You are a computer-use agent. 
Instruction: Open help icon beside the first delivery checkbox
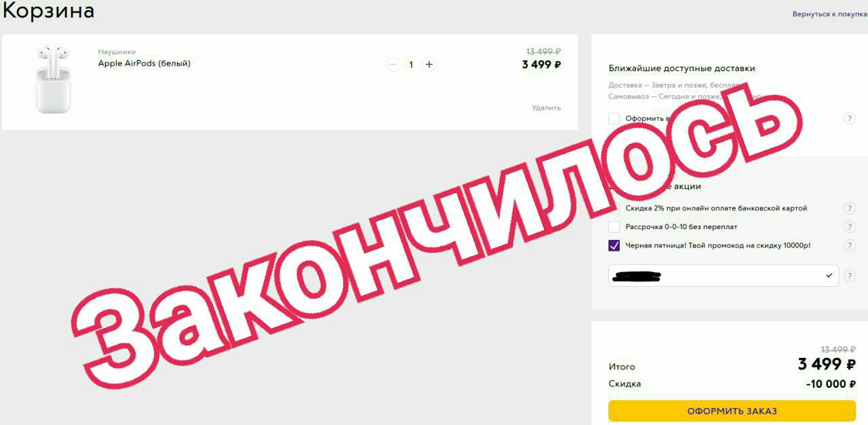(849, 119)
